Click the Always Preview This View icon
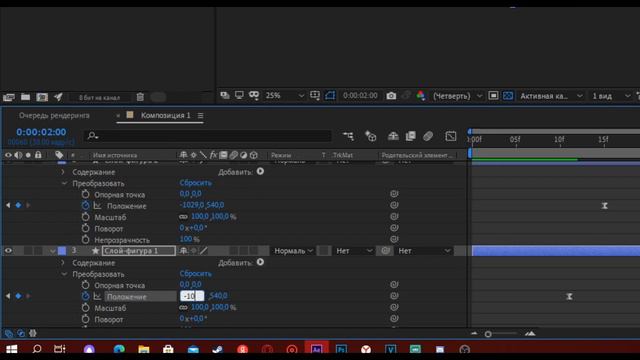The image size is (640, 360). tap(225, 96)
